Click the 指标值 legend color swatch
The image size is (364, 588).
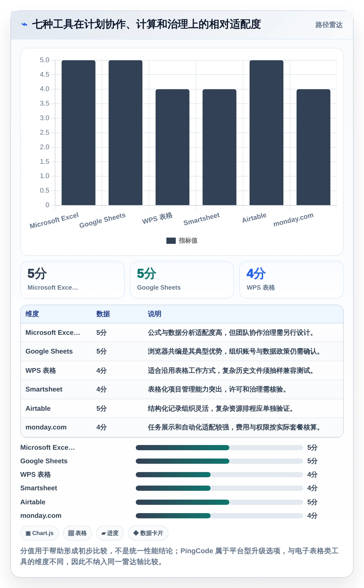click(x=171, y=241)
